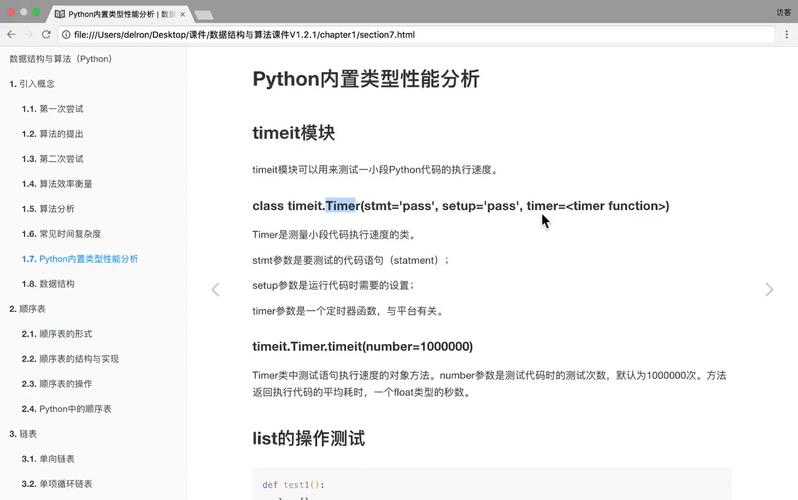Click the sentence Timer是测量小段代码执行速度的类
Image resolution: width=798 pixels, height=500 pixels.
pos(335,235)
